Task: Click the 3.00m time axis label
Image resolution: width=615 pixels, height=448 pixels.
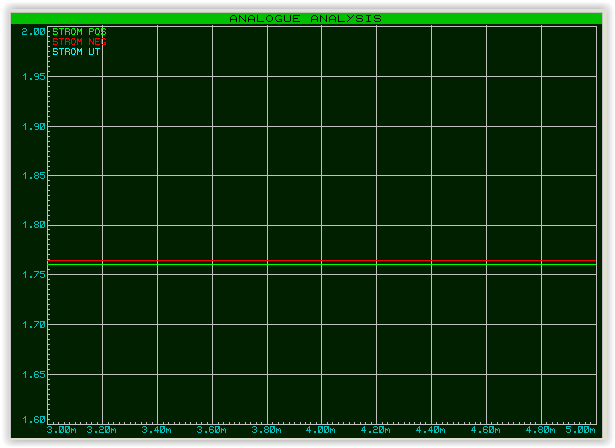Action: click(61, 430)
